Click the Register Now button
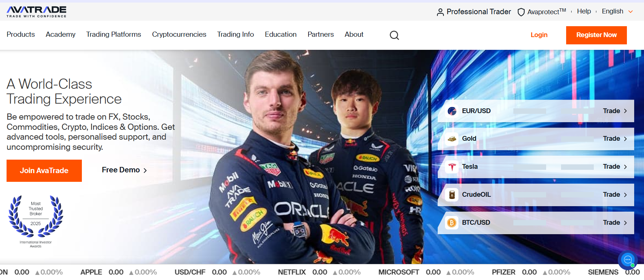The height and width of the screenshot is (280, 644). click(596, 35)
